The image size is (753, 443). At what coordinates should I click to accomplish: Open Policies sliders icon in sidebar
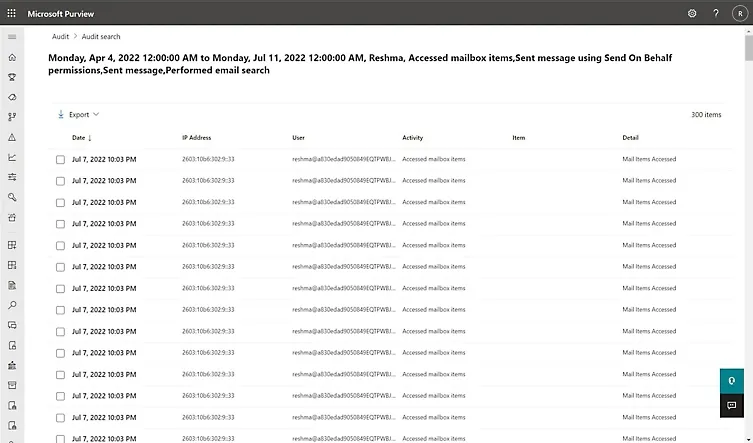coord(12,177)
